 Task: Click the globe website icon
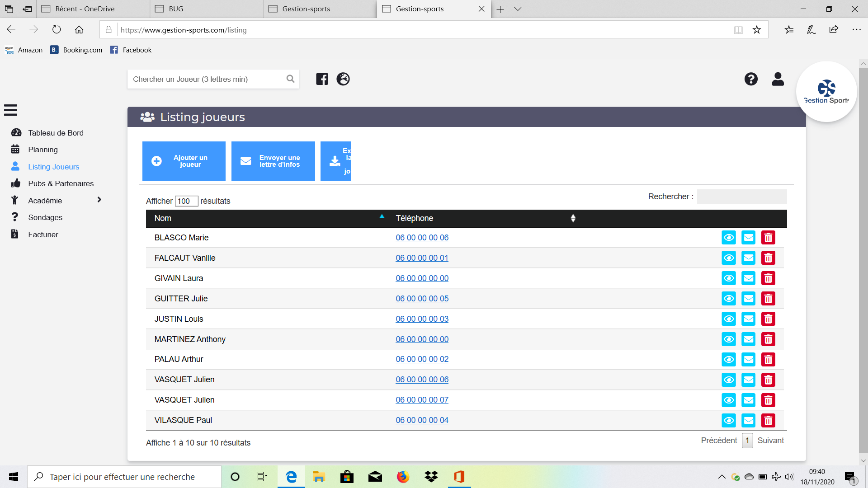[x=343, y=79]
